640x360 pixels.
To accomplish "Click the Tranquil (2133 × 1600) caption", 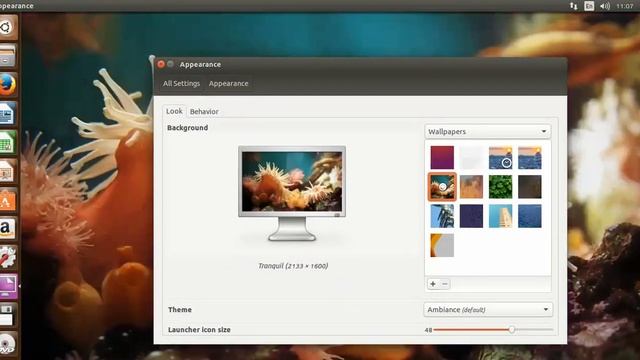I will (293, 266).
